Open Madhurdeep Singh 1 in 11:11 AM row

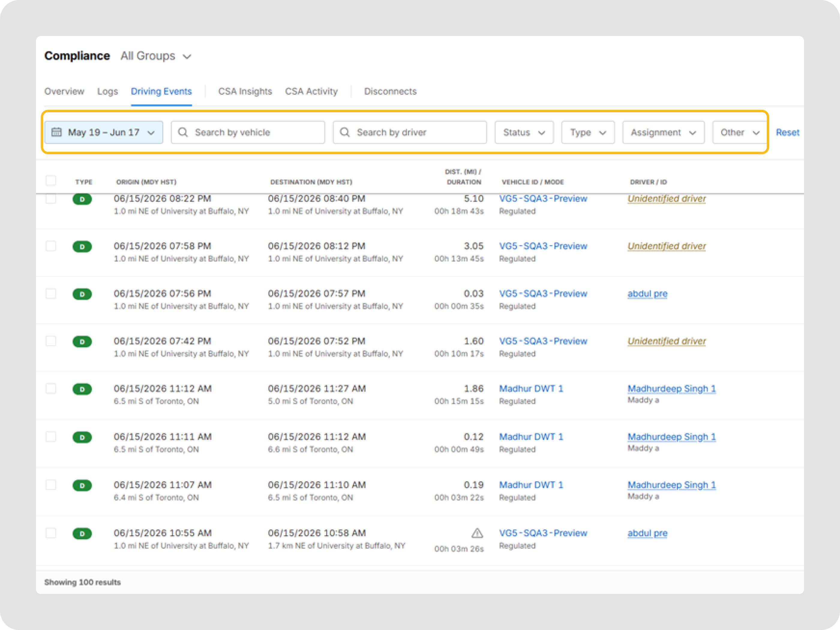[x=671, y=437]
